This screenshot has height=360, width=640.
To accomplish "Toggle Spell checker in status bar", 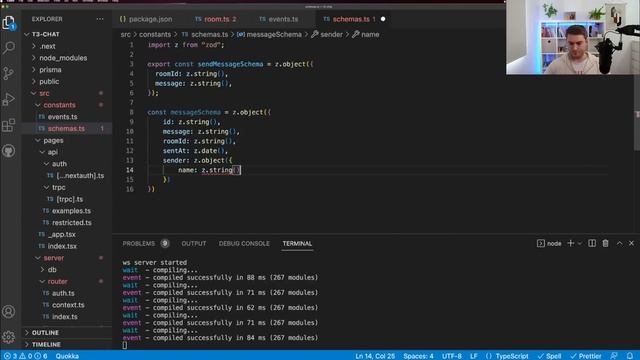I will (549, 356).
